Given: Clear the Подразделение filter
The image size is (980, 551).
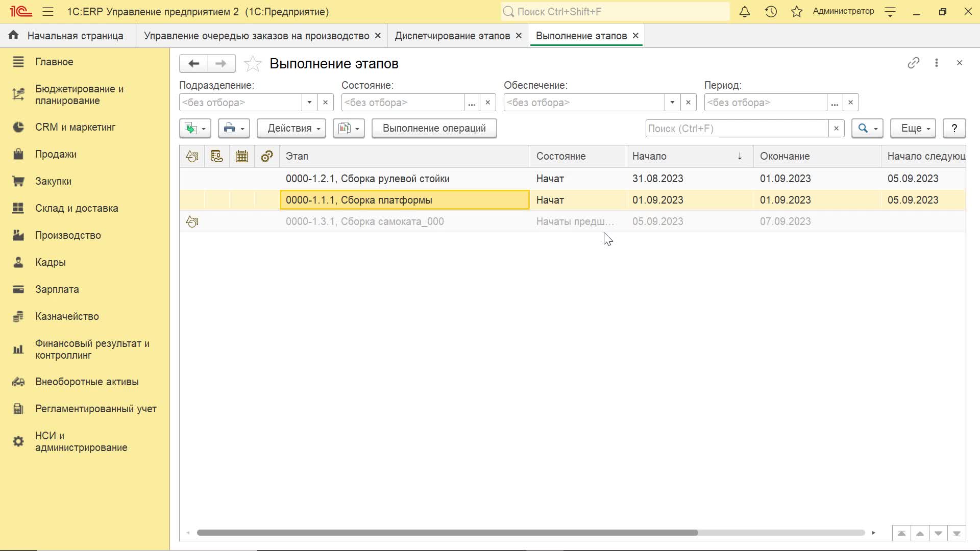Looking at the screenshot, I should click(x=325, y=103).
